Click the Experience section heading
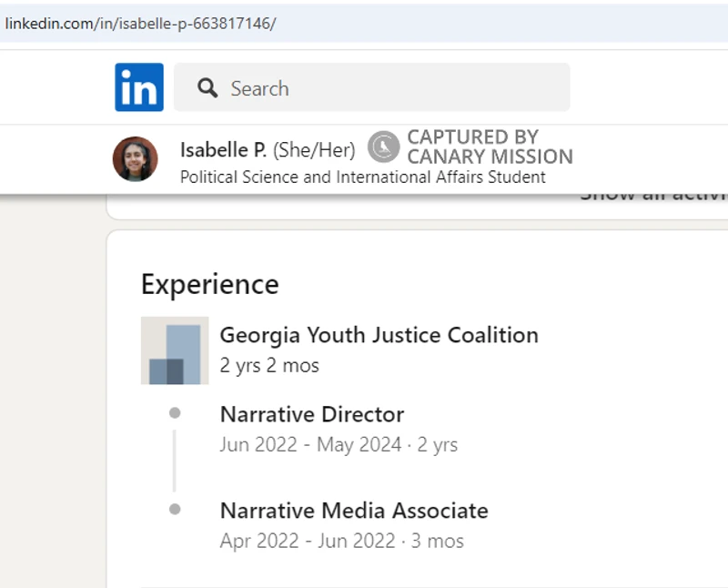728x588 pixels. point(210,284)
